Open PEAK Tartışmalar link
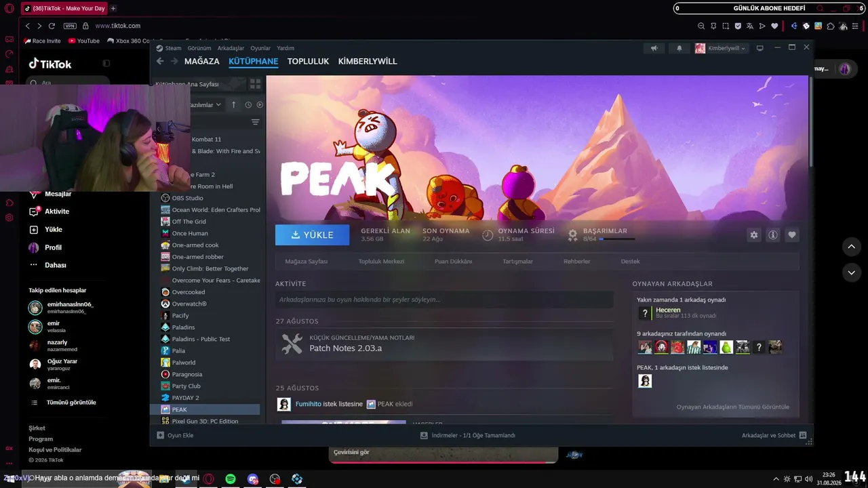The image size is (868, 488). [517, 262]
